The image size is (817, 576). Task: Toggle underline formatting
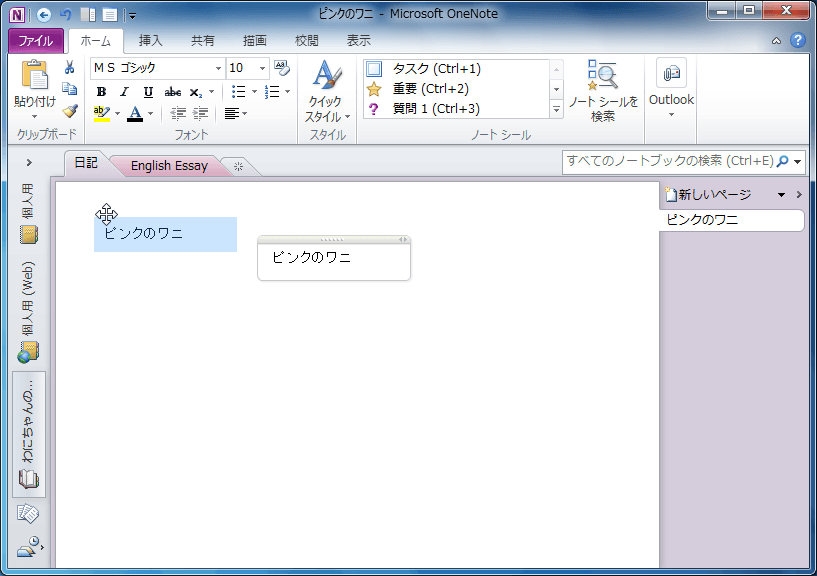click(148, 92)
